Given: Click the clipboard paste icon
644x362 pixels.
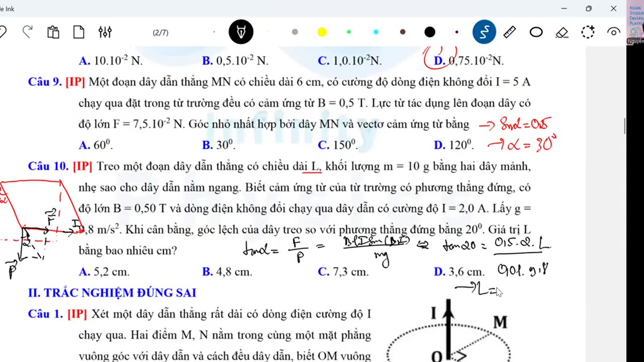Looking at the screenshot, I should pos(53,32).
